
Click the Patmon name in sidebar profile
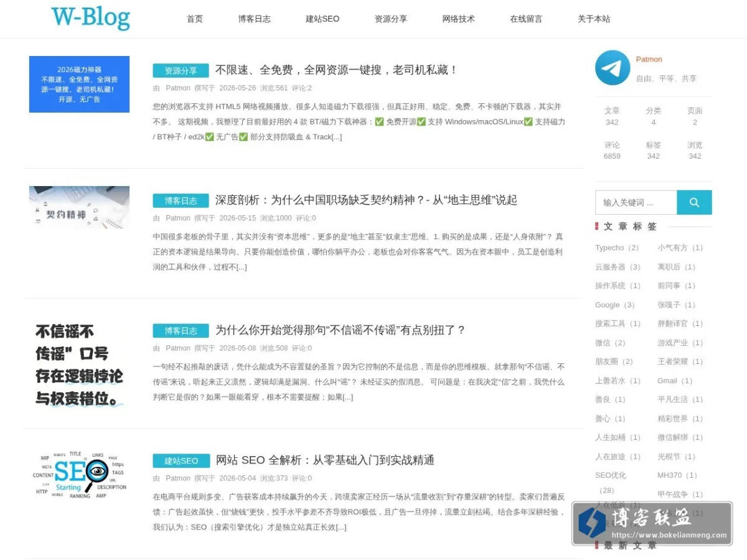pyautogui.click(x=649, y=59)
